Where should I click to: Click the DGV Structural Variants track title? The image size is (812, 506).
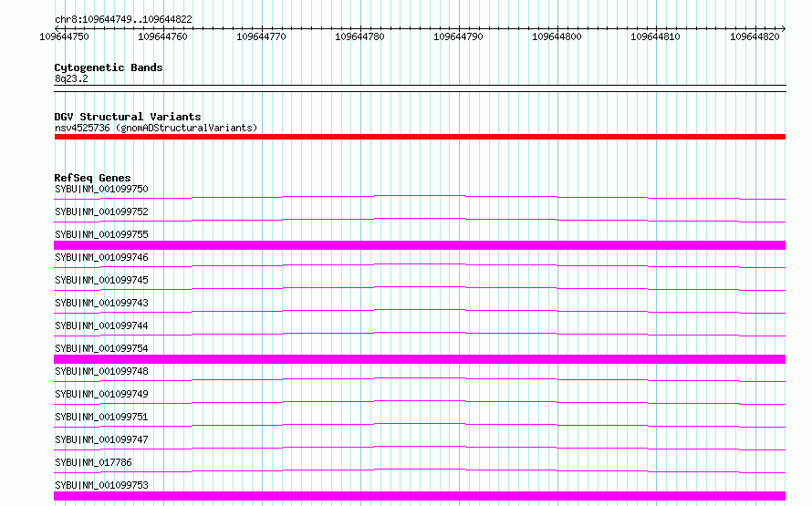click(128, 117)
